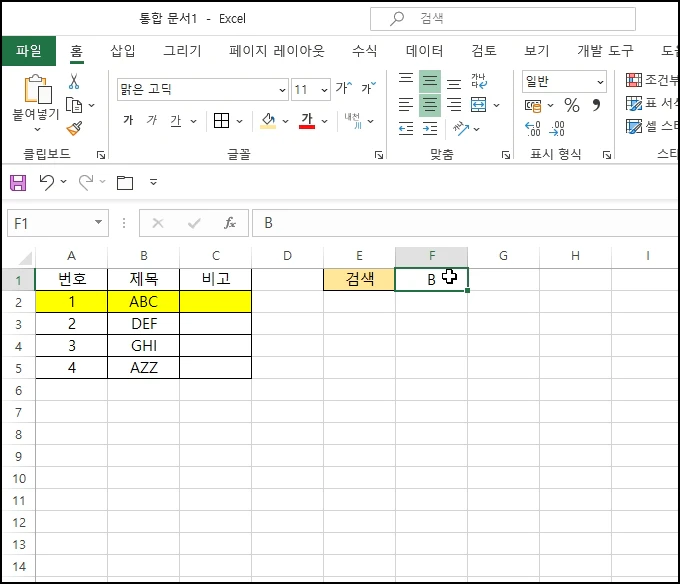Increase indent icon

pyautogui.click(x=430, y=128)
